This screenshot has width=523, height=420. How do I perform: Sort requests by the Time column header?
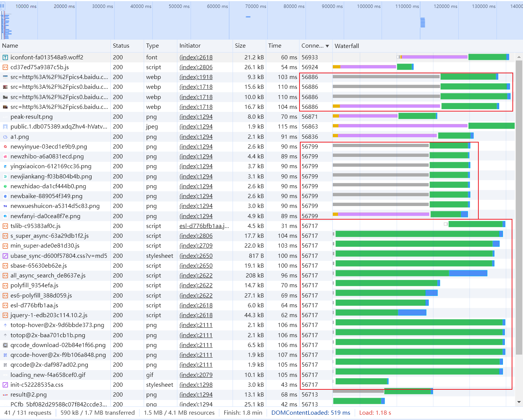(x=282, y=46)
